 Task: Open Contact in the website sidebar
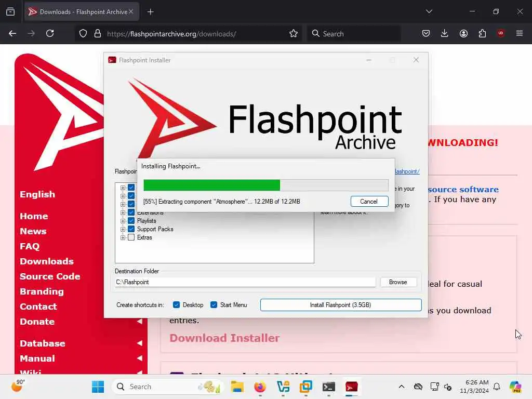click(x=38, y=307)
